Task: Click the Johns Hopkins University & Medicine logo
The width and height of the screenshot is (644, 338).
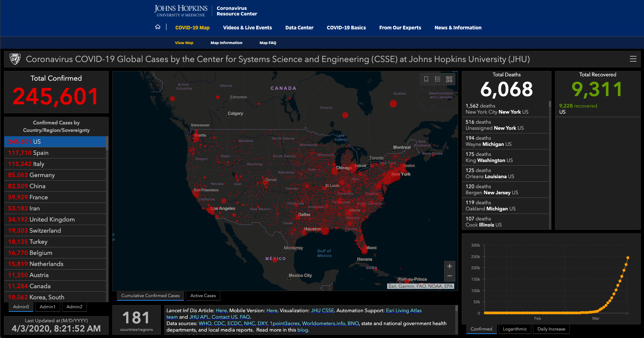Action: pyautogui.click(x=181, y=11)
